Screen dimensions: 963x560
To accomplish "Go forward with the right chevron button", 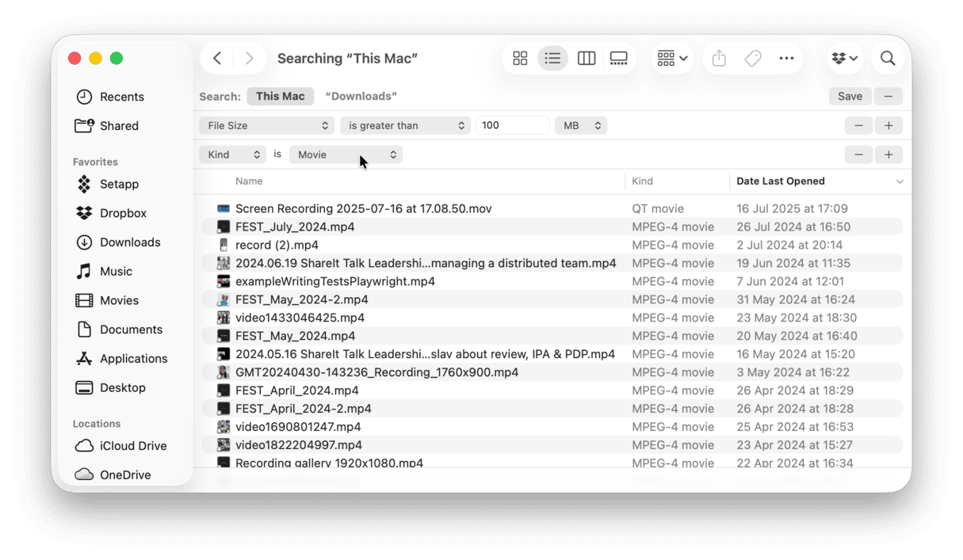I will tap(249, 59).
